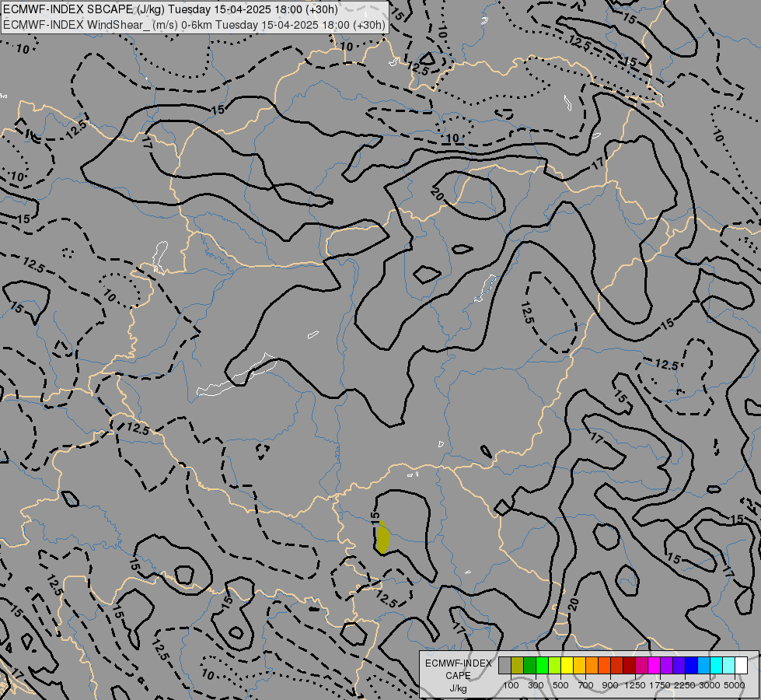Click legend tick value 100
The image size is (761, 700).
[x=511, y=685]
